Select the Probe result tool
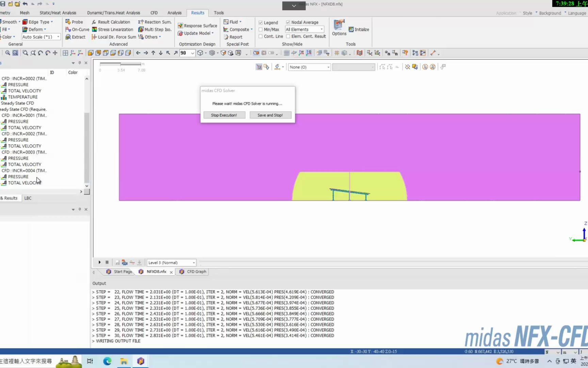Screen dimensions: 588x368 (74, 22)
